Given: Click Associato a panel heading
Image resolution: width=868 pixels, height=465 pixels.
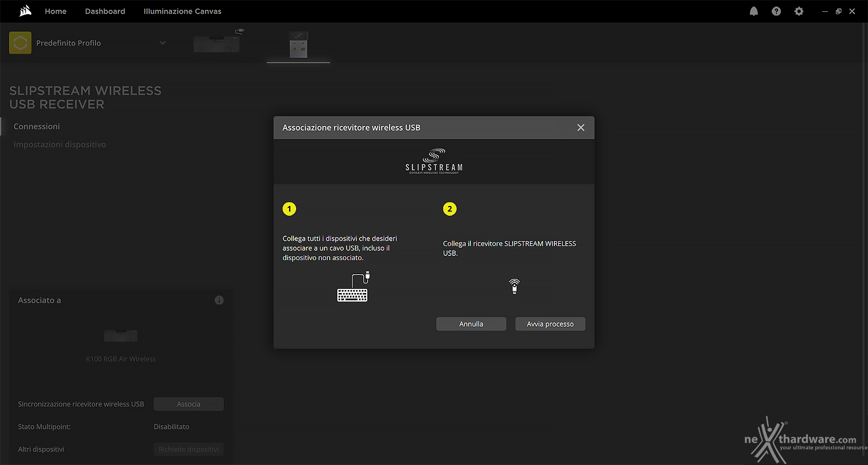Looking at the screenshot, I should pyautogui.click(x=39, y=300).
